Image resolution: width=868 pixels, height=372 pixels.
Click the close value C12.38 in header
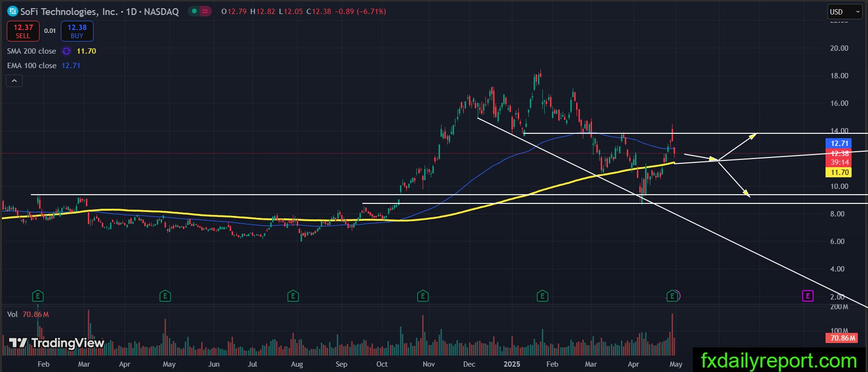click(319, 12)
